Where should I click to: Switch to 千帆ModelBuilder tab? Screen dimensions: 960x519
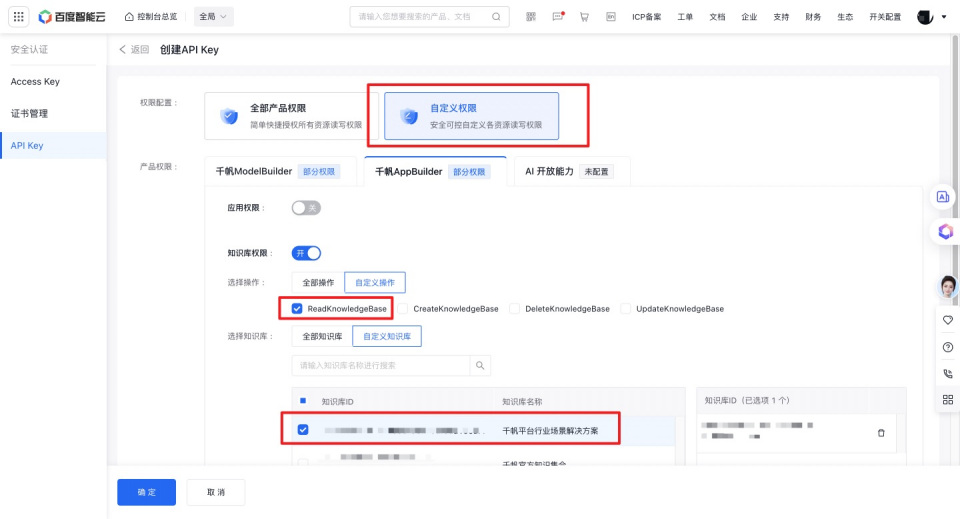pyautogui.click(x=280, y=172)
